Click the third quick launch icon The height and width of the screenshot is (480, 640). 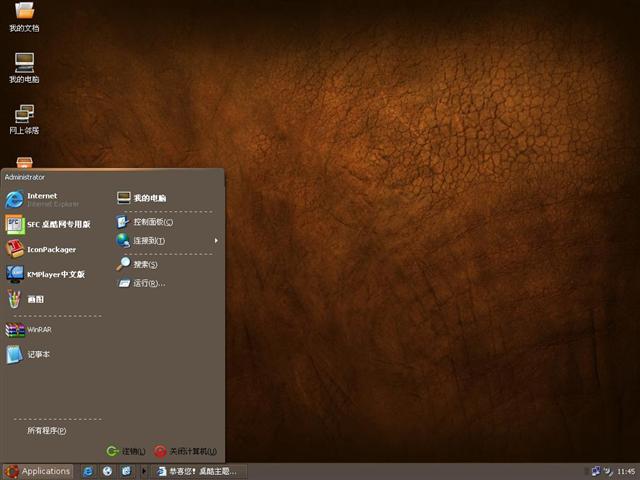[127, 471]
